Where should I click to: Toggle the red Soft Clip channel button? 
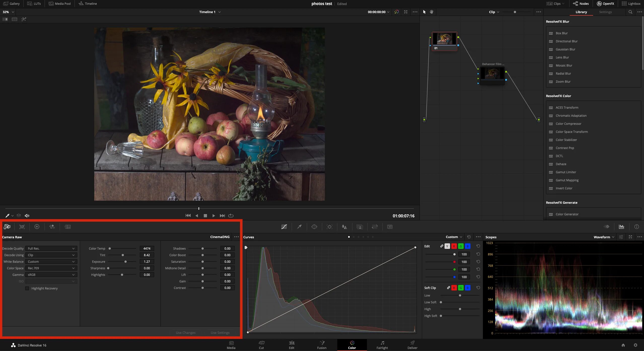click(x=454, y=288)
